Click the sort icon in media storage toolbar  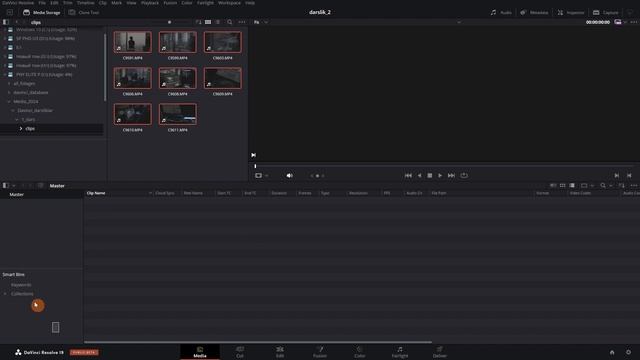click(x=198, y=22)
